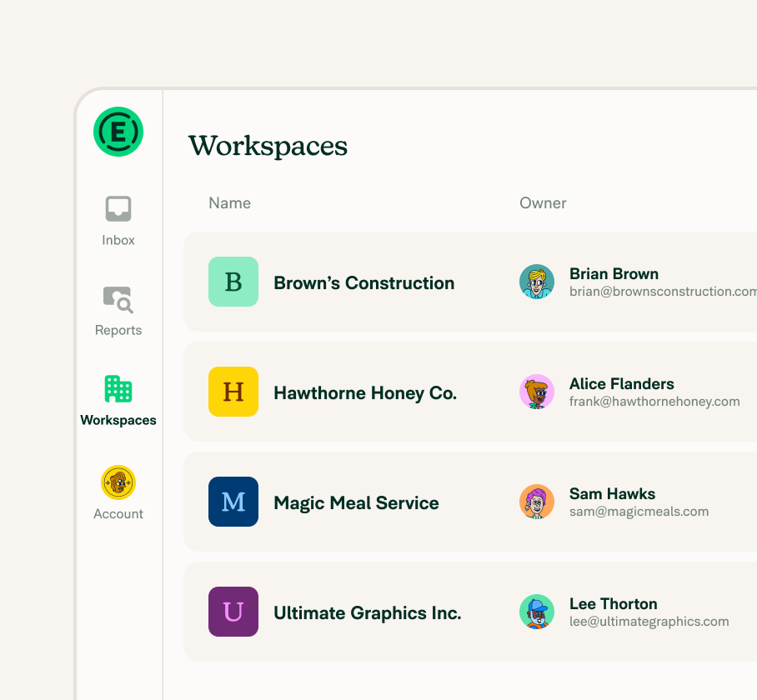
Task: Open the Account avatar icon
Action: click(x=118, y=482)
